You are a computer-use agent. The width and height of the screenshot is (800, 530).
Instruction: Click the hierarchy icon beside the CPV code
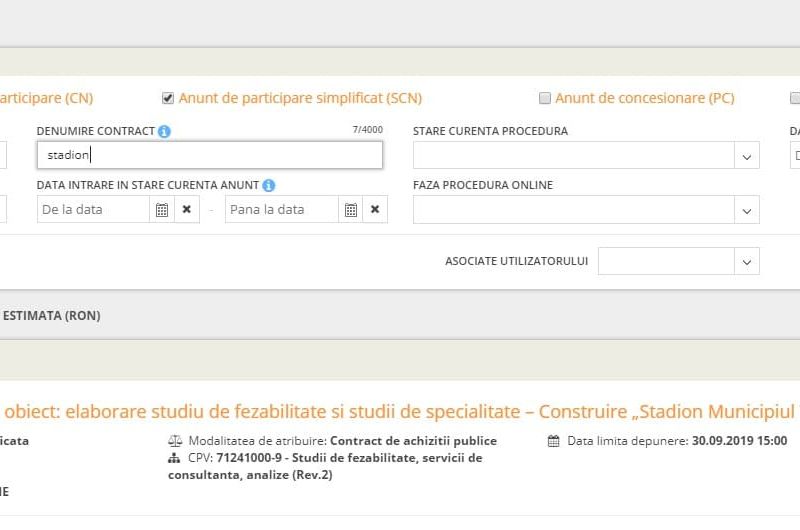[176, 458]
